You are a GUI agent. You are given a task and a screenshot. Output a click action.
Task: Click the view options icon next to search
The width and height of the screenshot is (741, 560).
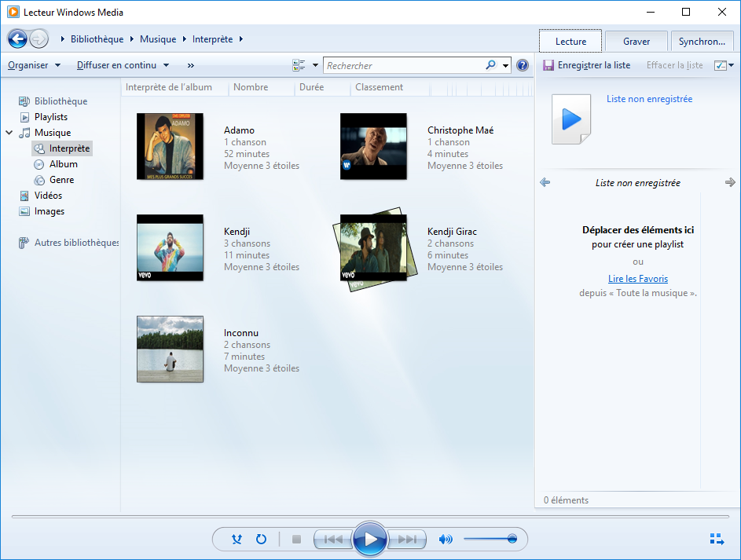[299, 65]
